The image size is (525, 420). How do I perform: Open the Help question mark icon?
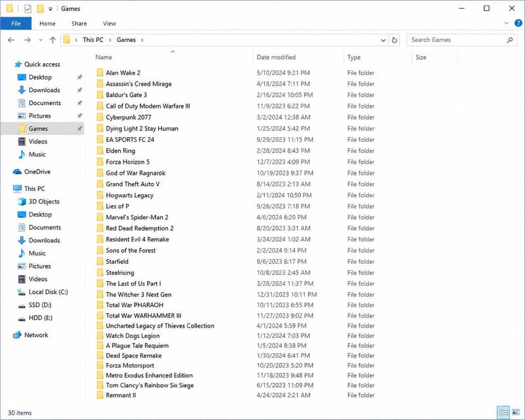[x=518, y=23]
